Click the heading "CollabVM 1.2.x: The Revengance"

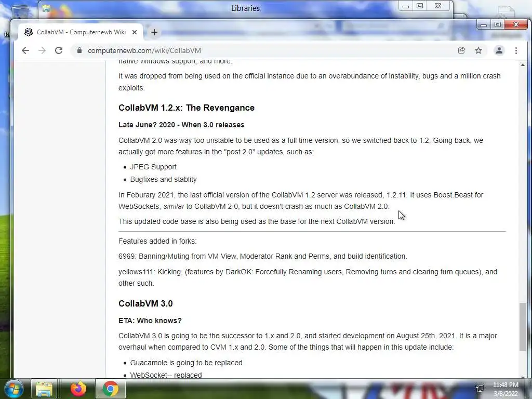187,108
